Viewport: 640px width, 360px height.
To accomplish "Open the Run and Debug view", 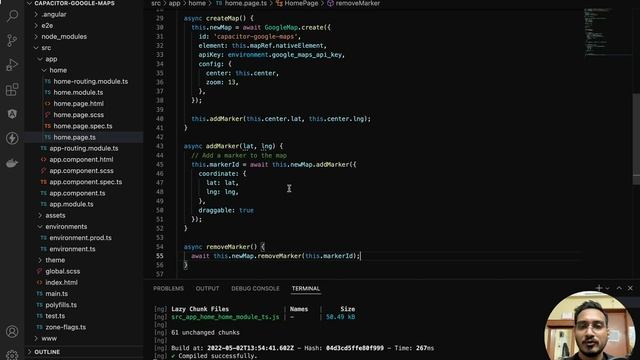I will 12,64.
